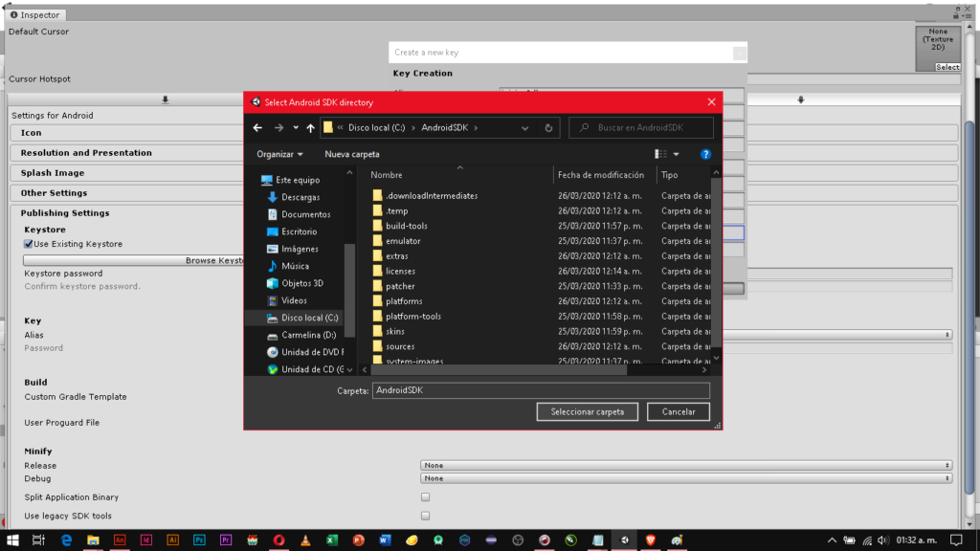Open Excel from the taskbar
The height and width of the screenshot is (551, 980).
coord(332,540)
